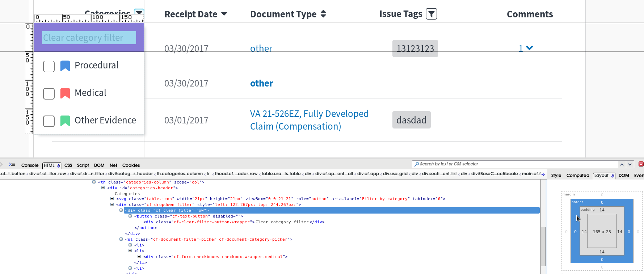Open the main DOM tab next to Script
Viewport: 644px width, 274px height.
tap(99, 165)
